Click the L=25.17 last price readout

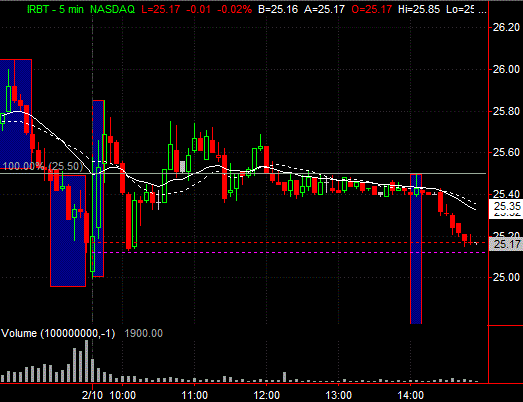point(161,9)
